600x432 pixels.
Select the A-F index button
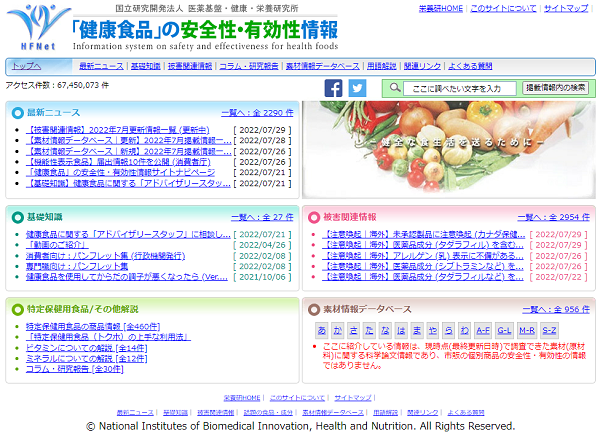click(x=483, y=330)
